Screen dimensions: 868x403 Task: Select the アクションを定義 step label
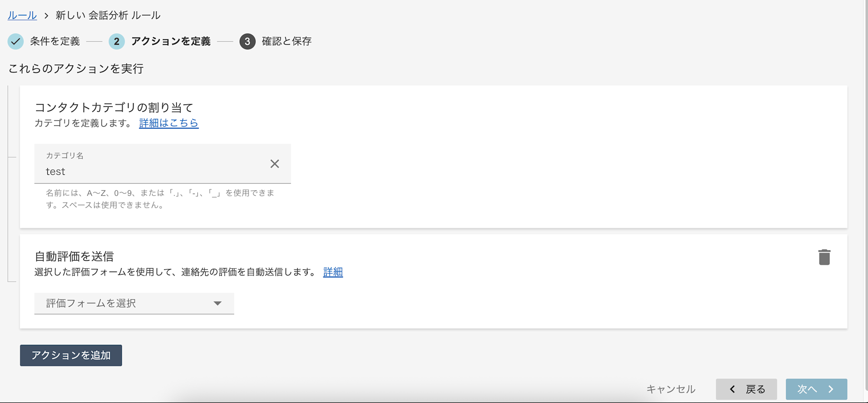(x=171, y=42)
